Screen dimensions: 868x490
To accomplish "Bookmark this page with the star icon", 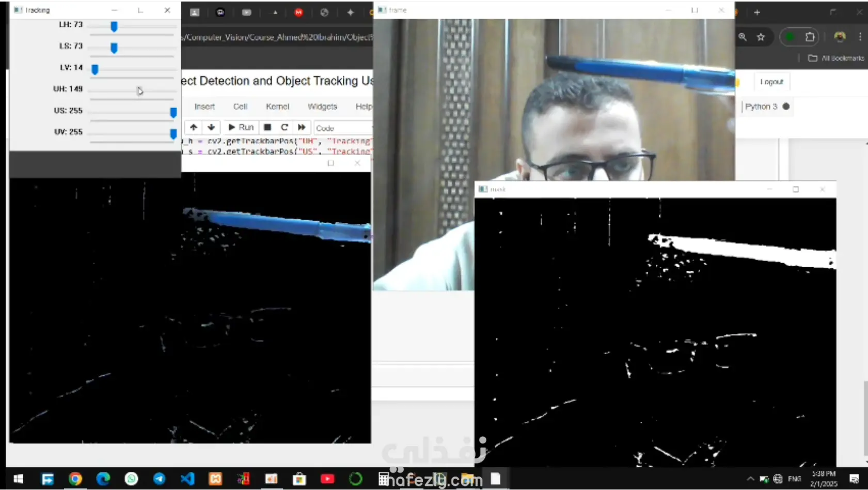I will point(761,37).
